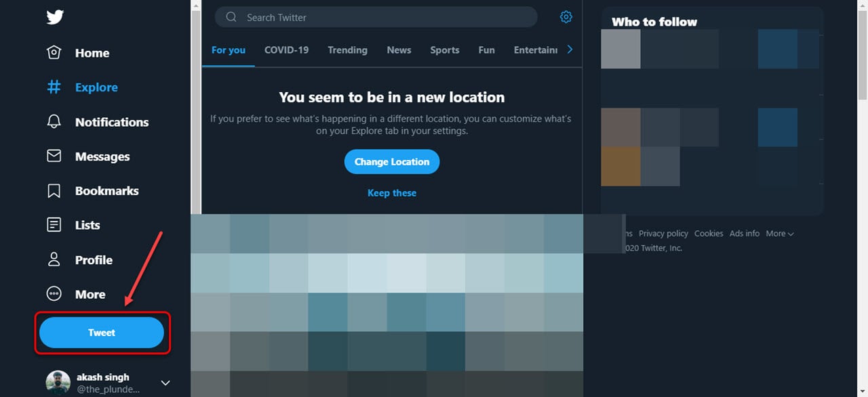
Task: Click the Profile label
Action: point(94,260)
